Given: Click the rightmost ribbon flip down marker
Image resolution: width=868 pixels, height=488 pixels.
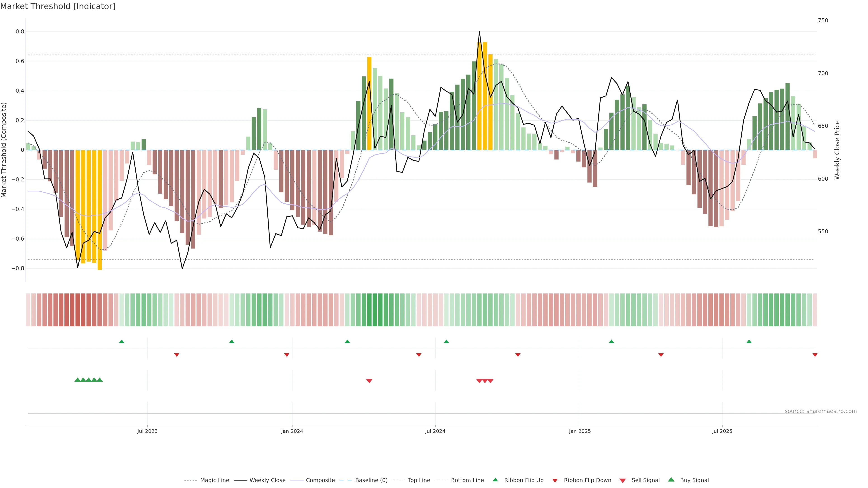Looking at the screenshot, I should (815, 355).
